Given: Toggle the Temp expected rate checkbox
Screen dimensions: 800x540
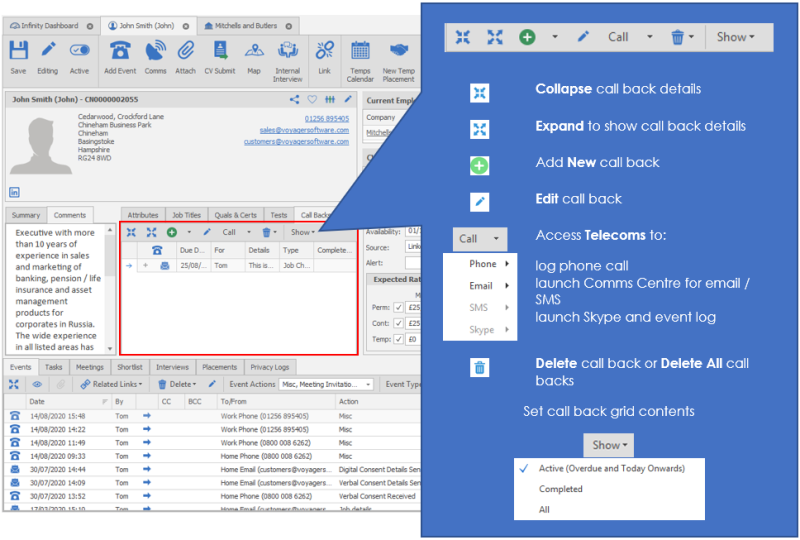Looking at the screenshot, I should point(398,339).
